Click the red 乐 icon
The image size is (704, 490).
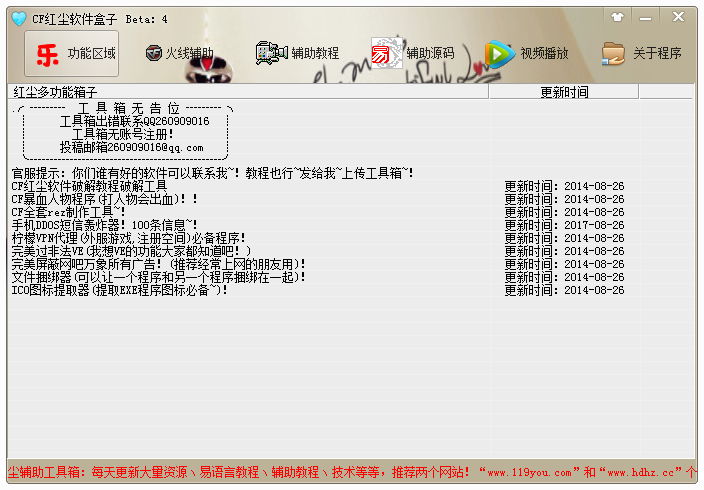tap(48, 55)
